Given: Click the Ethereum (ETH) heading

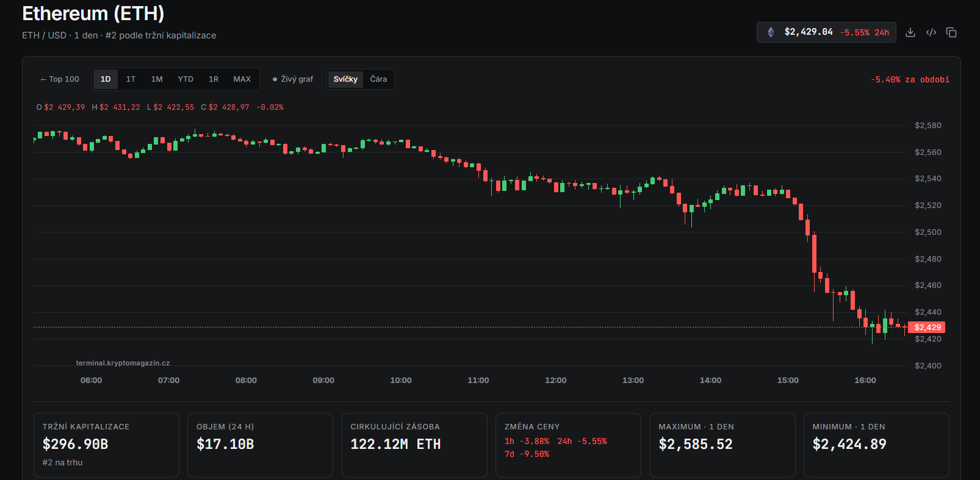Looking at the screenshot, I should [93, 13].
